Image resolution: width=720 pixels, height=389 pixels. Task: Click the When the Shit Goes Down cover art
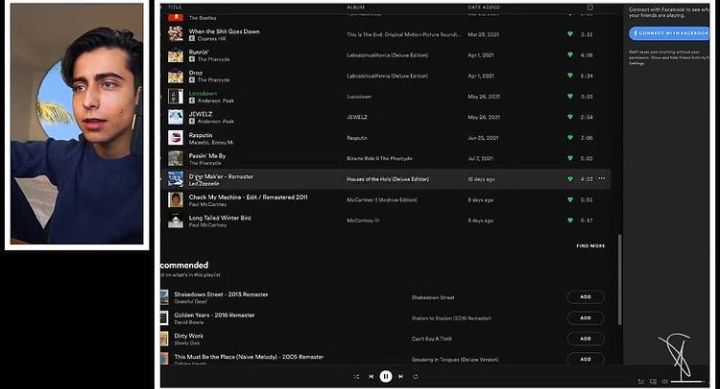175,34
